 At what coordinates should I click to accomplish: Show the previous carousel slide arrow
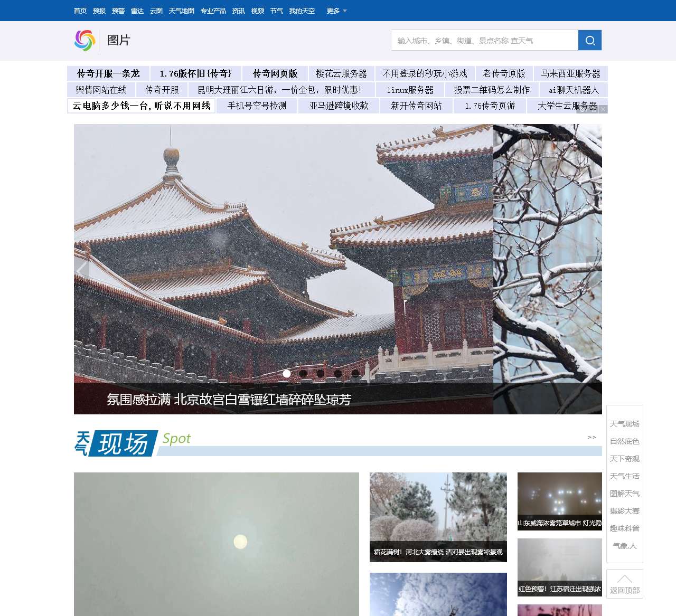(x=81, y=270)
